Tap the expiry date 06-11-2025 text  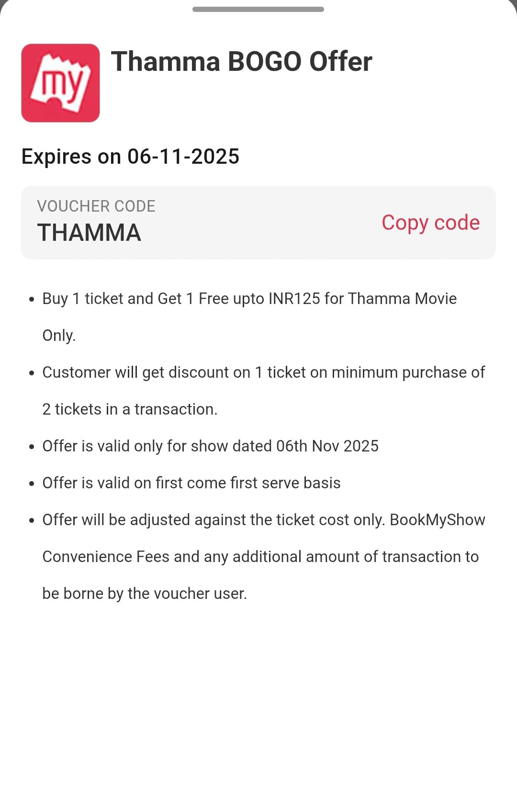tap(183, 157)
